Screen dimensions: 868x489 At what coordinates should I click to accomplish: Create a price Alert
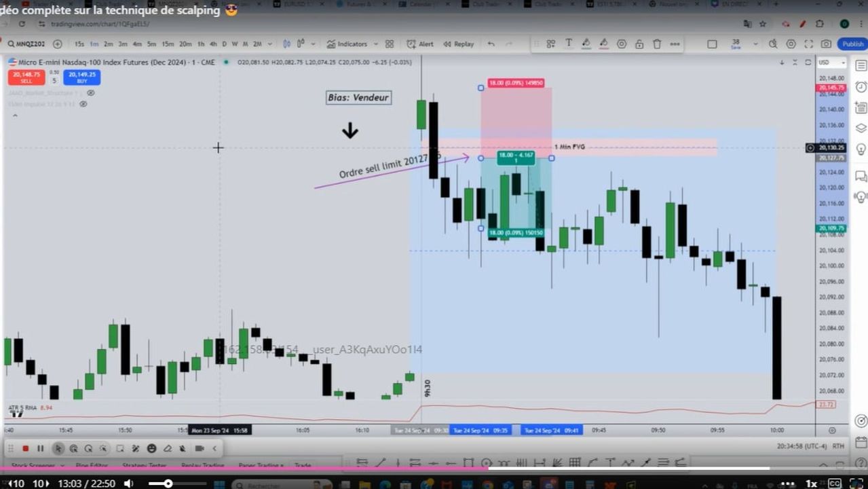pyautogui.click(x=420, y=44)
